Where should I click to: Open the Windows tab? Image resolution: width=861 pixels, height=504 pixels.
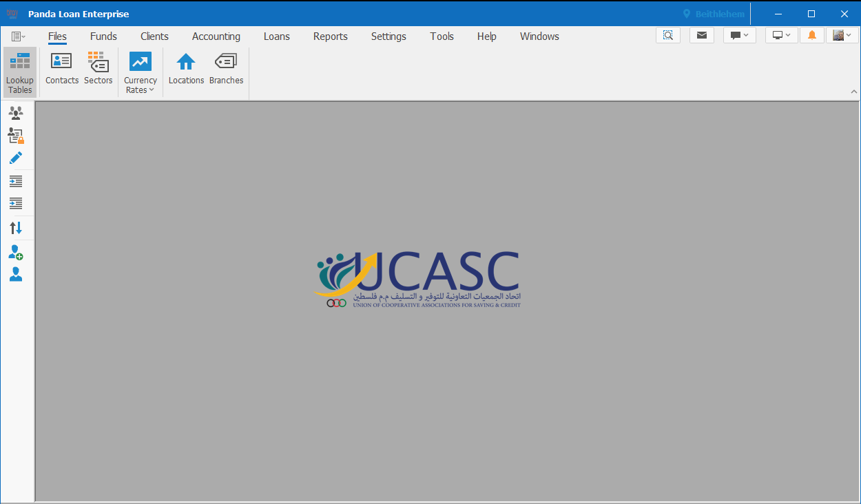point(539,36)
